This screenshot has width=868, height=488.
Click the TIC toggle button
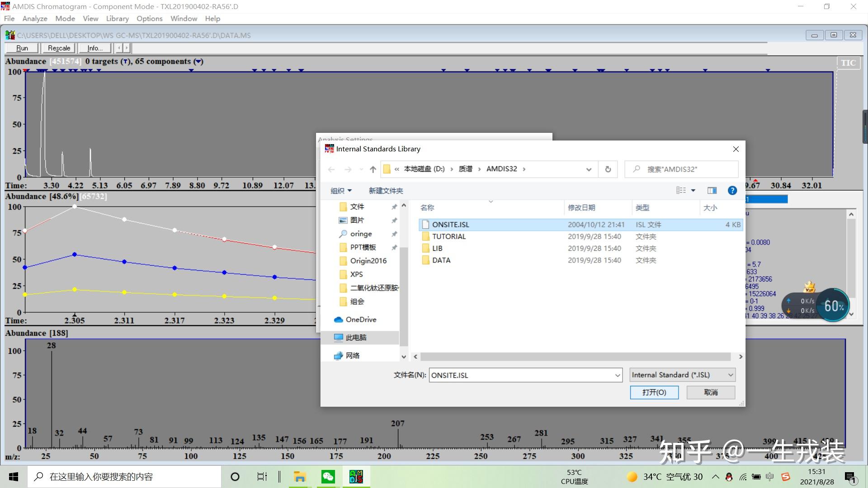coord(848,63)
